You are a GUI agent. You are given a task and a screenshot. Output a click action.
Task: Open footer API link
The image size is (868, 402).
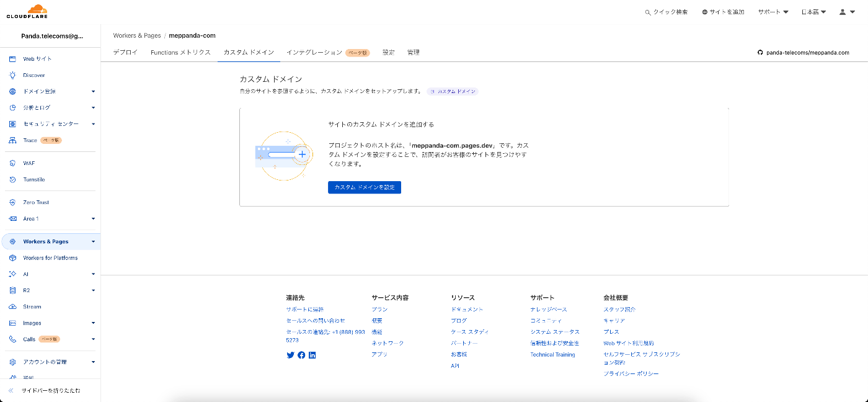click(x=455, y=366)
